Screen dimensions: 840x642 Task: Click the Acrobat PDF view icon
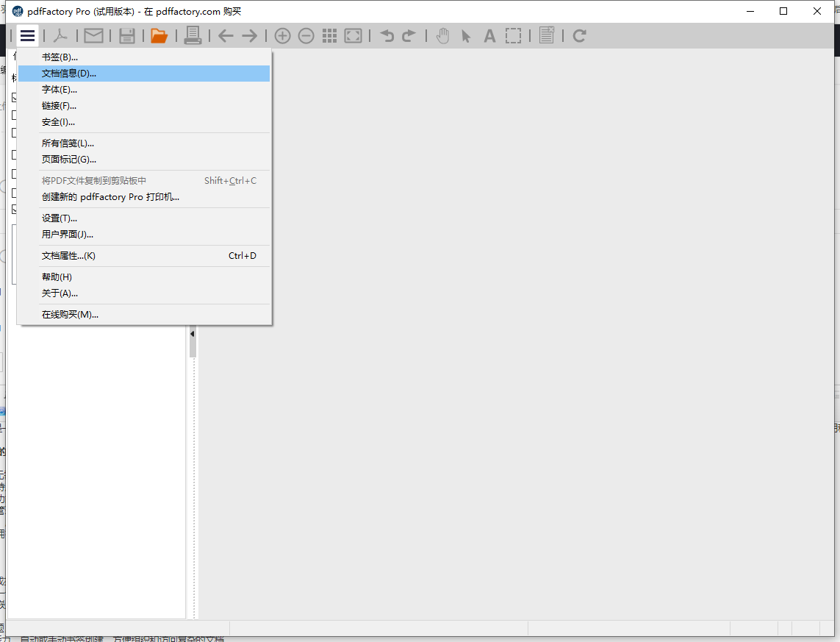(60, 35)
